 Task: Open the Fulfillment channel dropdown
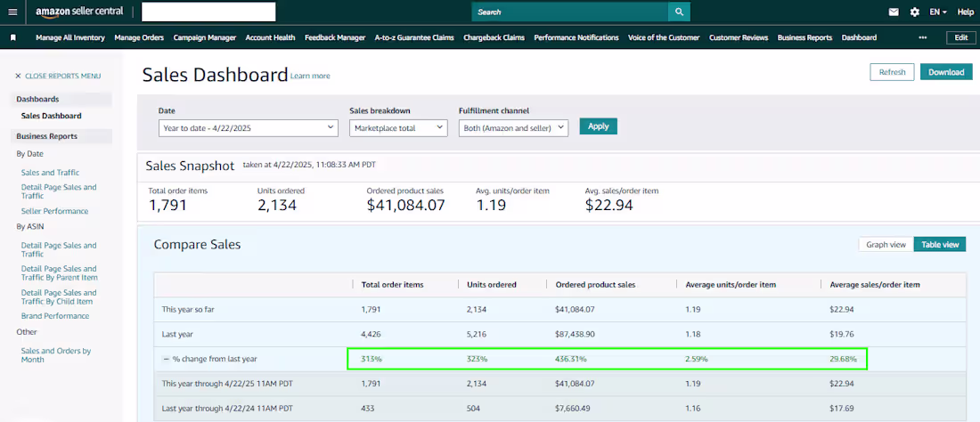(x=513, y=128)
